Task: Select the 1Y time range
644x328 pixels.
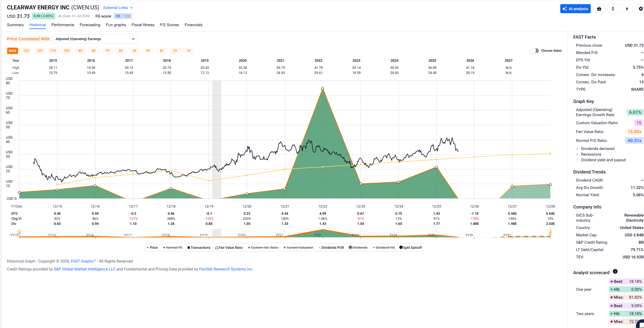Action: pyautogui.click(x=189, y=51)
